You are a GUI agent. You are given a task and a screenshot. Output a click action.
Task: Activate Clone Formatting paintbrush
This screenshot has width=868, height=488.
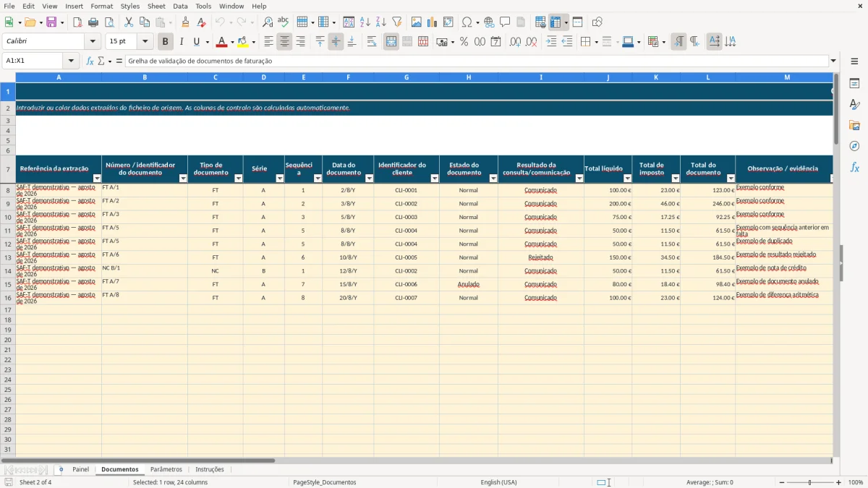(x=186, y=22)
